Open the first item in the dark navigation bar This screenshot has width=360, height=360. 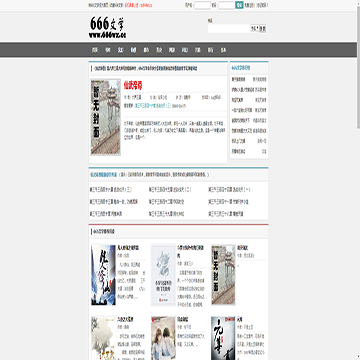tap(95, 50)
